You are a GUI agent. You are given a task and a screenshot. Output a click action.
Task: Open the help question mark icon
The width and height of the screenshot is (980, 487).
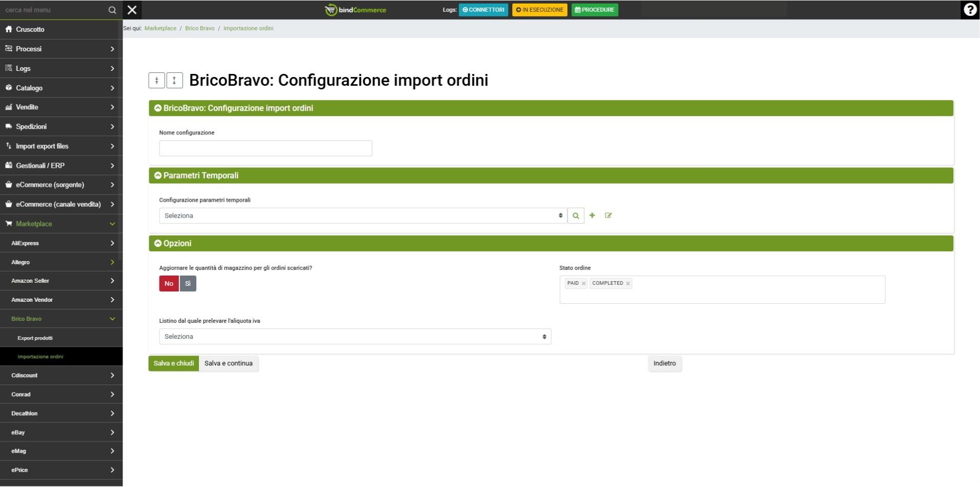[970, 10]
